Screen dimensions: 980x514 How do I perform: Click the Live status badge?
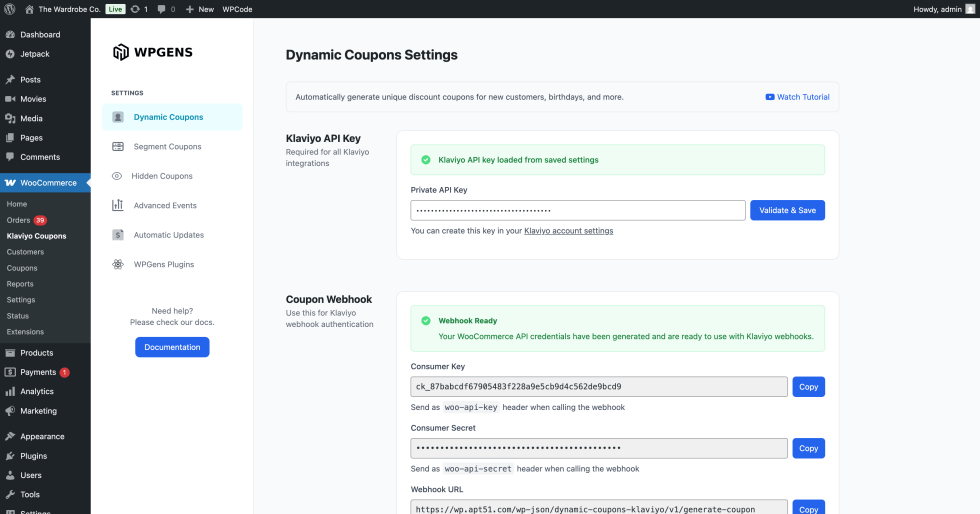coord(115,9)
